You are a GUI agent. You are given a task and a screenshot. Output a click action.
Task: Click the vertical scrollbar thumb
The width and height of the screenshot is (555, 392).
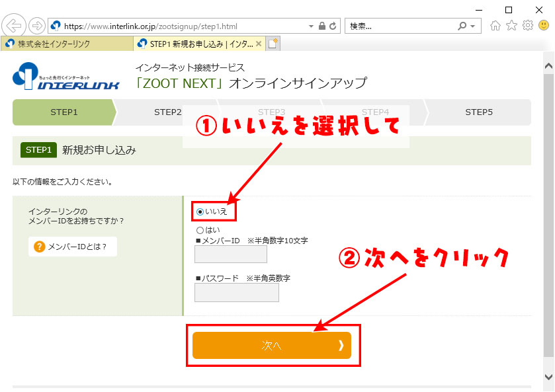(548, 215)
